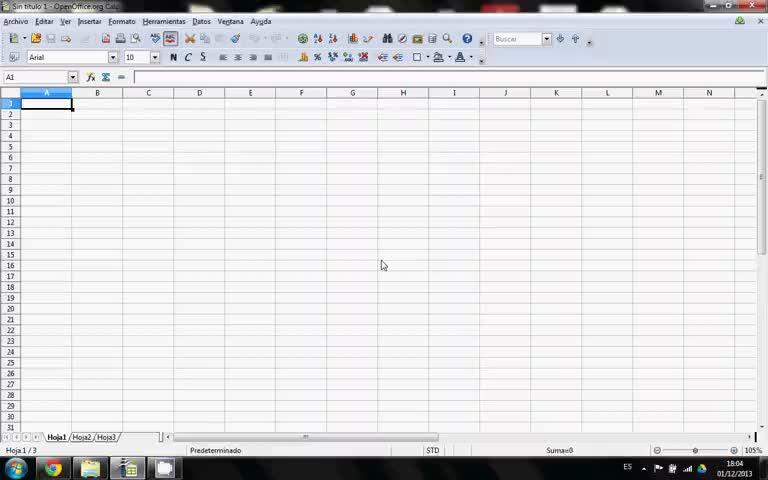The width and height of the screenshot is (768, 480).
Task: Sort descending
Action: (333, 38)
